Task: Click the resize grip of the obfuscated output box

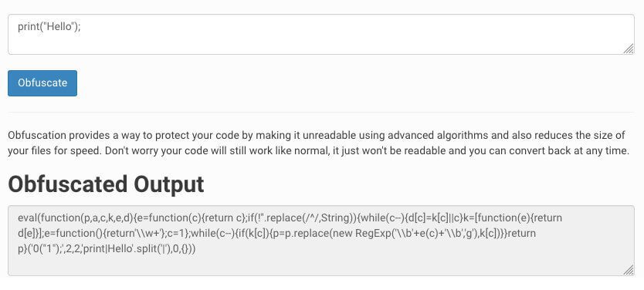Action: 629,270
